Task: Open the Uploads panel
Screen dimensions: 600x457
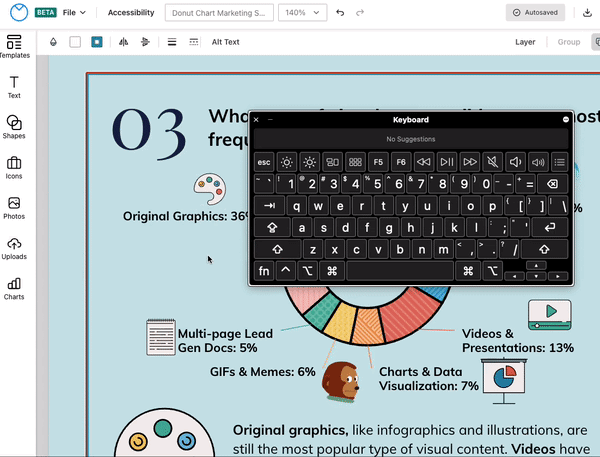Action: tap(14, 249)
